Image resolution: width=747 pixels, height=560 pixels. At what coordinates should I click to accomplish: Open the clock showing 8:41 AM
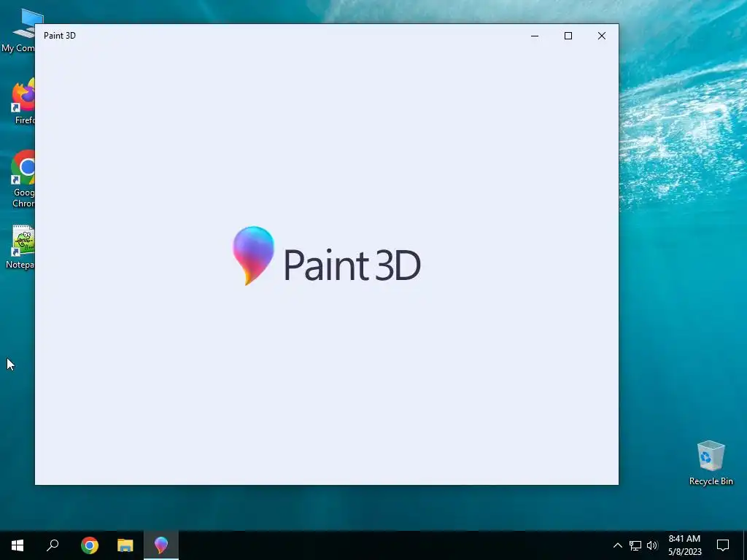coord(684,545)
